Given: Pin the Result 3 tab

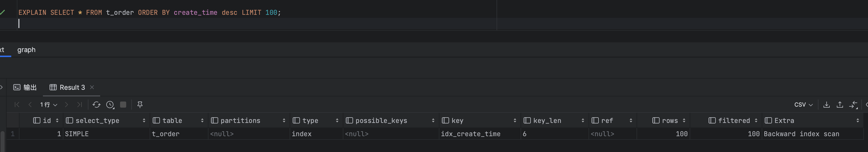Looking at the screenshot, I should coord(140,105).
